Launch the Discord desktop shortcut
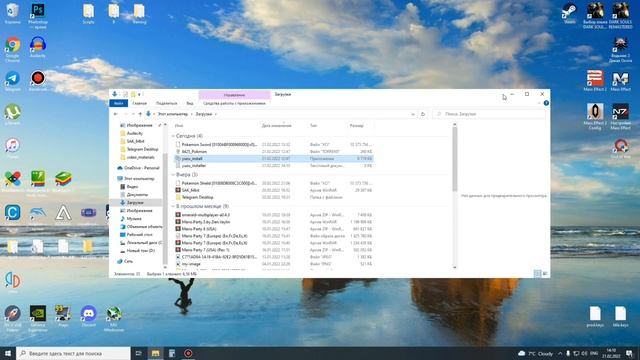This screenshot has width=640, height=360. click(x=88, y=316)
